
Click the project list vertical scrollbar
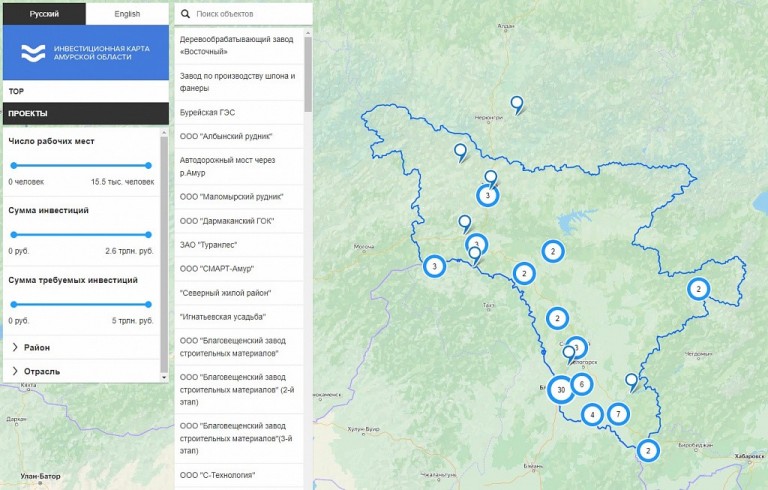[308, 70]
